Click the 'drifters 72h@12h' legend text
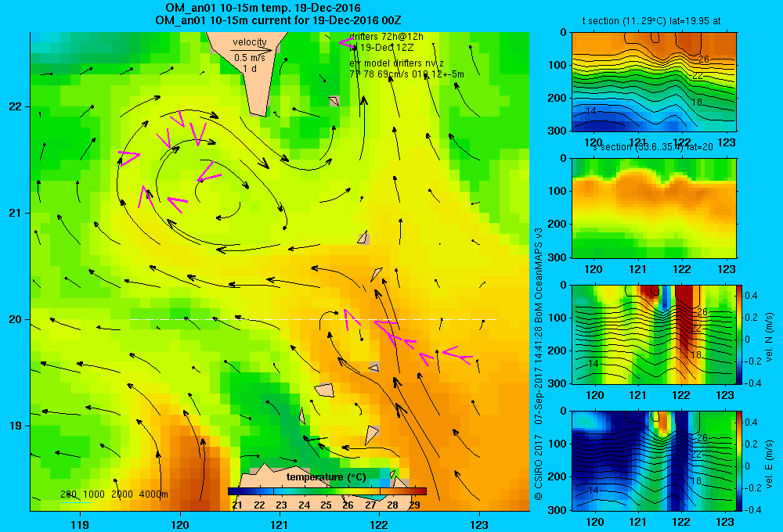Image resolution: width=783 pixels, height=532 pixels. (x=386, y=37)
